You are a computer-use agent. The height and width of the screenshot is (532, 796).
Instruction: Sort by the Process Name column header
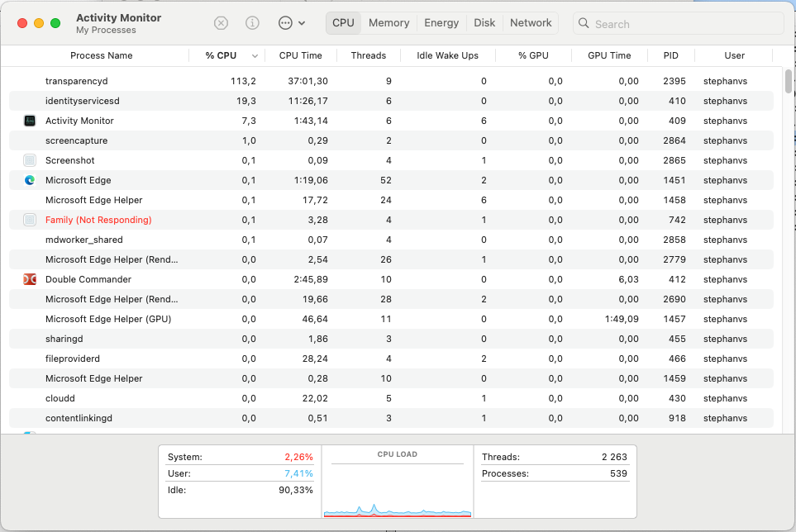pos(101,56)
